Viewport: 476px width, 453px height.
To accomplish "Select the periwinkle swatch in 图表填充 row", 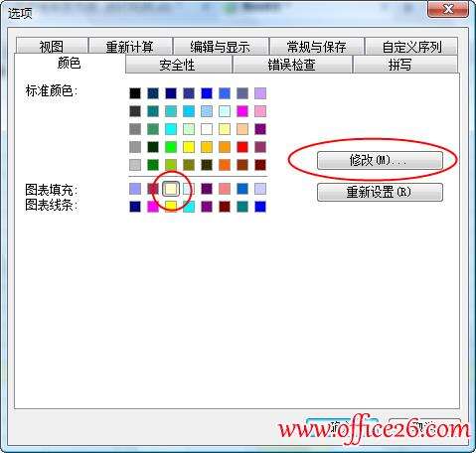I will pyautogui.click(x=135, y=189).
